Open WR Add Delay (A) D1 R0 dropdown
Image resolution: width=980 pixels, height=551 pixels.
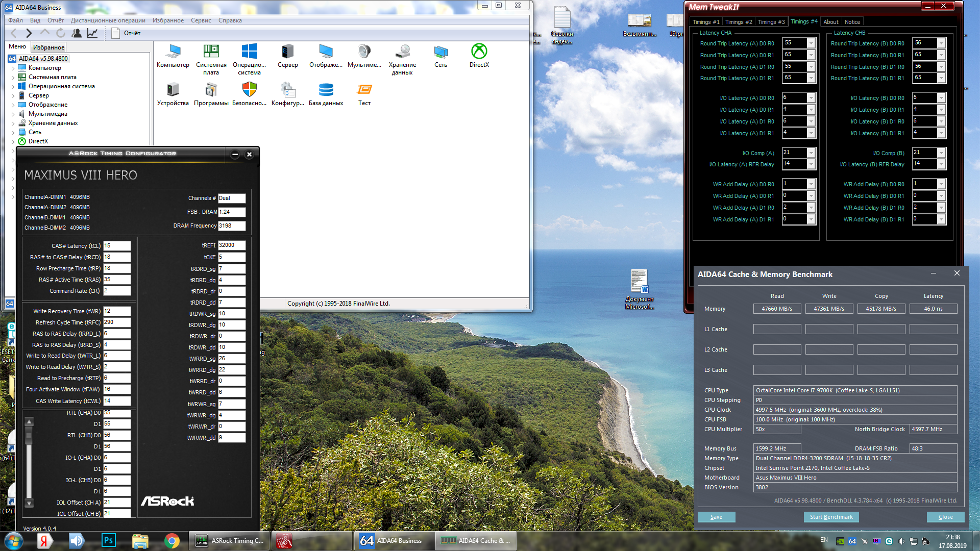[811, 208]
